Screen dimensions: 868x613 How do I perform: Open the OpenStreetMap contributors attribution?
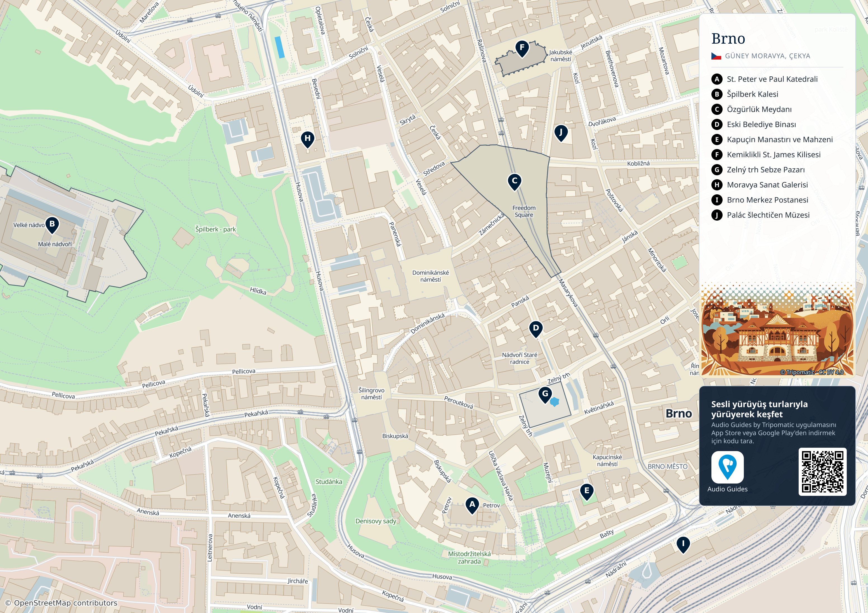[61, 603]
